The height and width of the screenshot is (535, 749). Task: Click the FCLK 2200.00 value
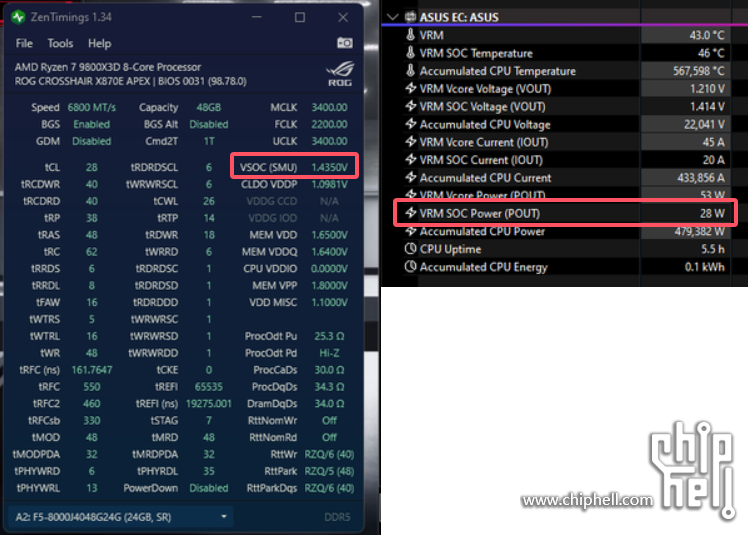[x=329, y=124]
